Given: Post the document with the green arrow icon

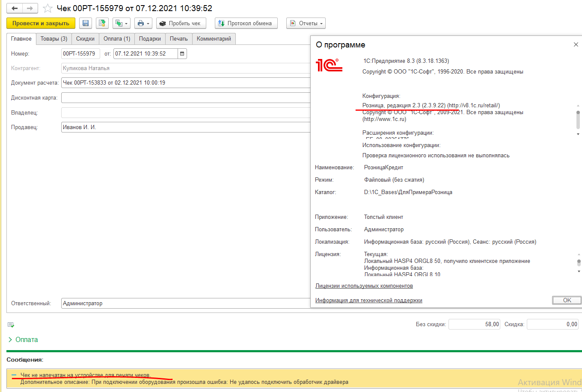Looking at the screenshot, I should coord(102,23).
